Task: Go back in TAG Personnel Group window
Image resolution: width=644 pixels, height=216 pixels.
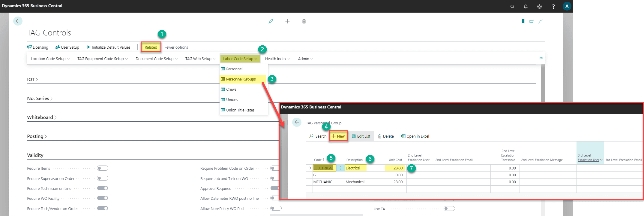Action: 297,122
